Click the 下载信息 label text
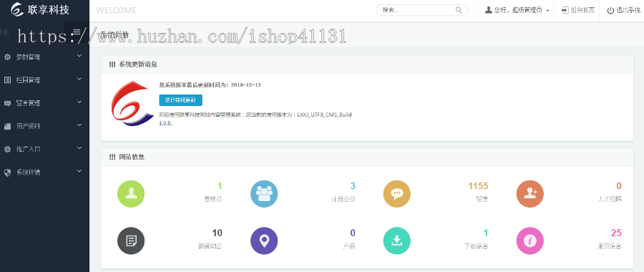Viewport: 644px width, 272px height. coord(476,246)
